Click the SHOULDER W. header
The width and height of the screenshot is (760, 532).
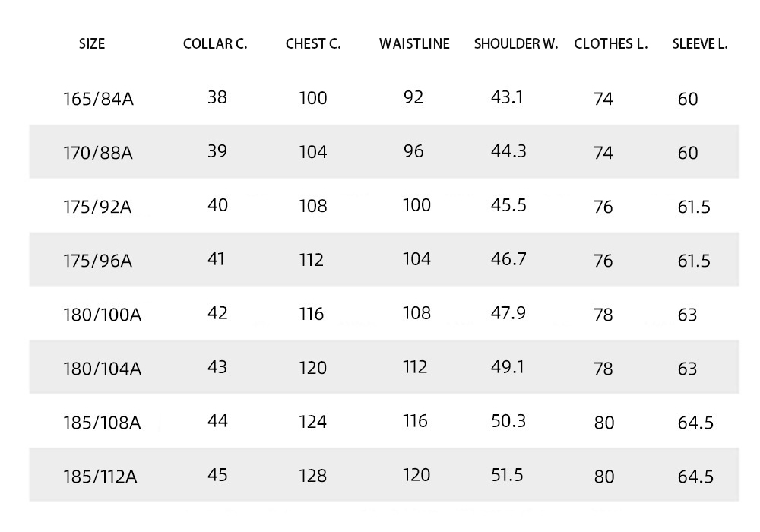pyautogui.click(x=516, y=43)
